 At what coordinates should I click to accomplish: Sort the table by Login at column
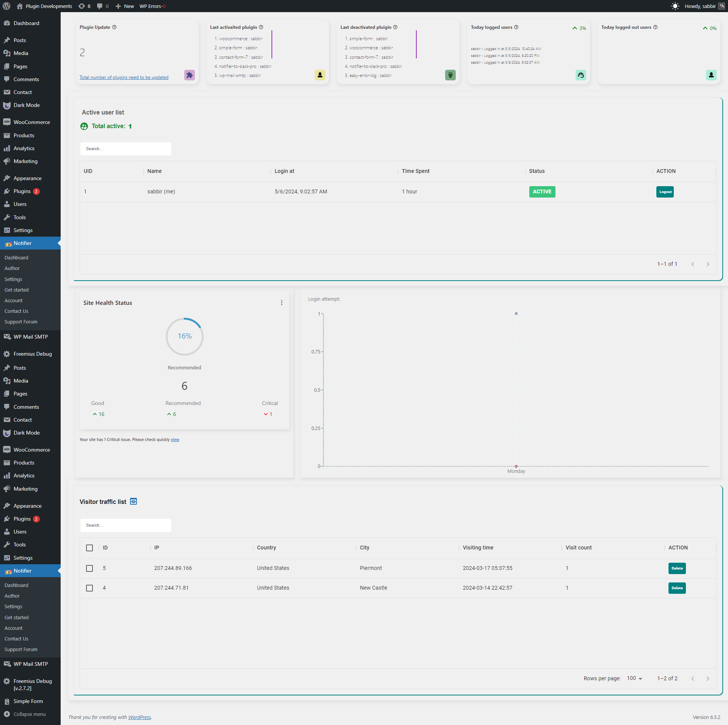(x=284, y=171)
